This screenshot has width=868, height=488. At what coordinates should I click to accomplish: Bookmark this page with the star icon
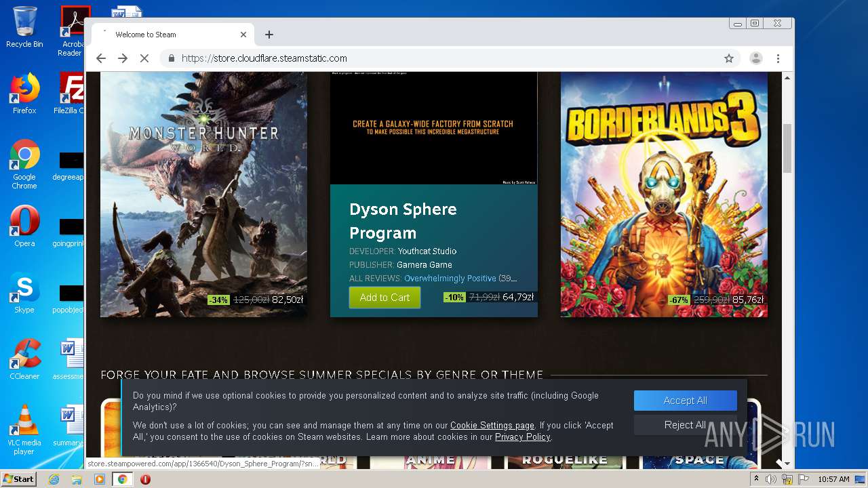729,58
